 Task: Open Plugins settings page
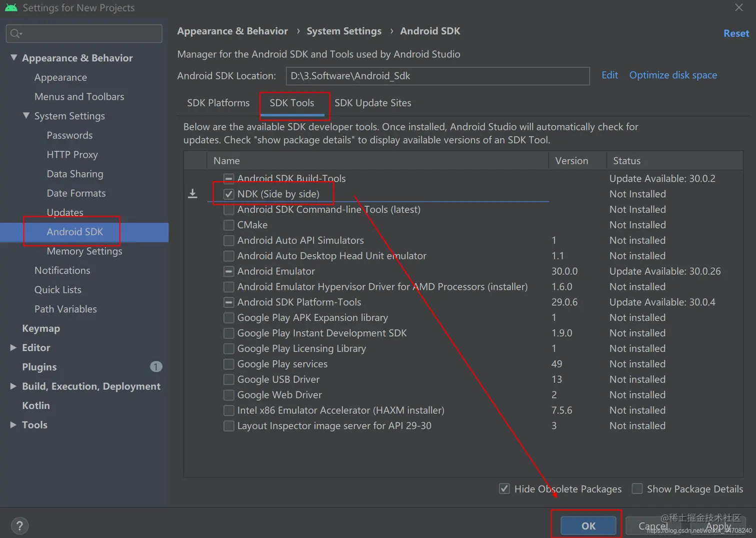39,367
